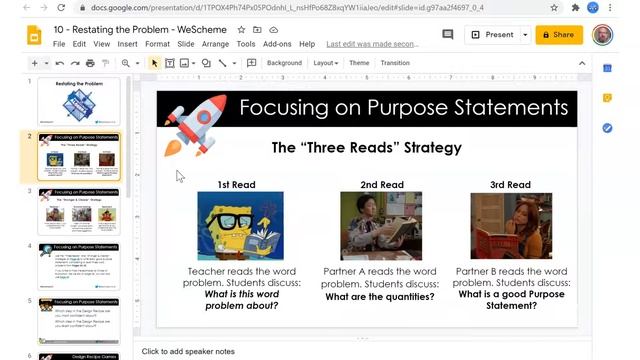Screen dimensions: 640x360
Task: Expand the Line type dropdown
Action: click(234, 63)
